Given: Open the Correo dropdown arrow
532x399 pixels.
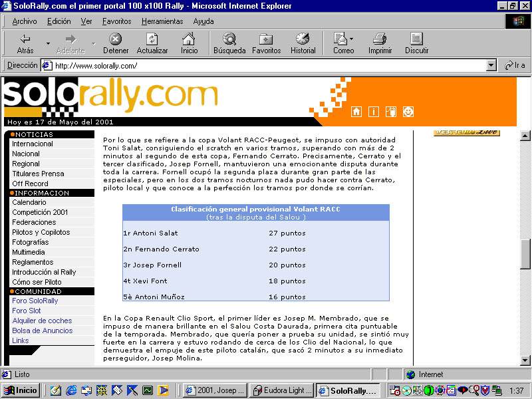Looking at the screenshot, I should click(x=352, y=39).
